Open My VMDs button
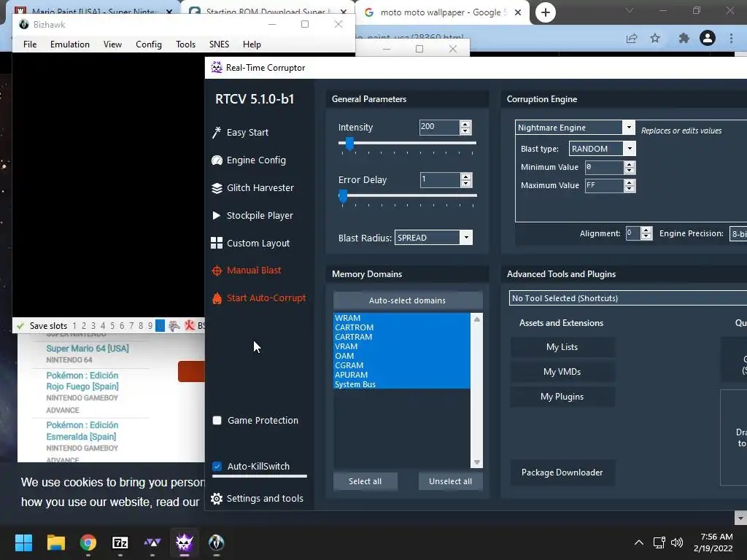Viewport: 747px width, 560px height. pos(562,372)
